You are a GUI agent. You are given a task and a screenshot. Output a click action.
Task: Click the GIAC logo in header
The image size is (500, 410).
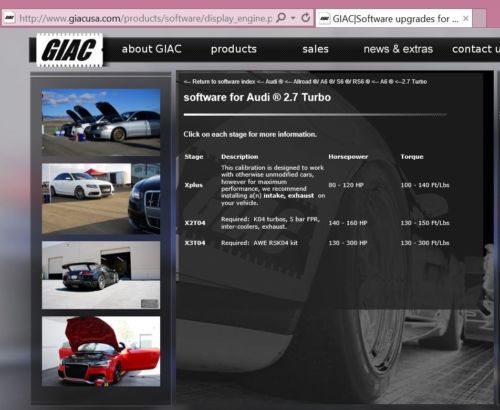pyautogui.click(x=69, y=50)
